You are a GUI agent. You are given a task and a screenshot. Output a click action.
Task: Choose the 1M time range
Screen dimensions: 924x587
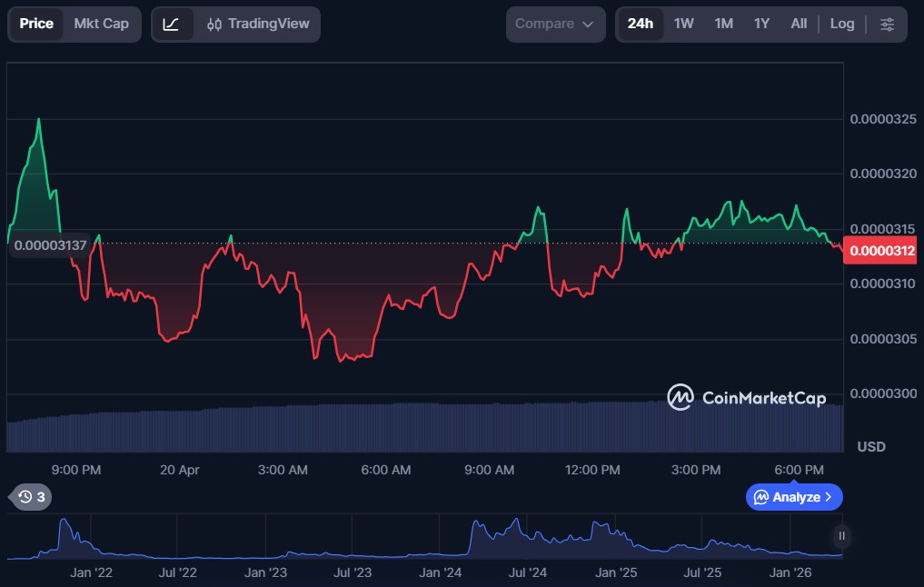pyautogui.click(x=723, y=24)
